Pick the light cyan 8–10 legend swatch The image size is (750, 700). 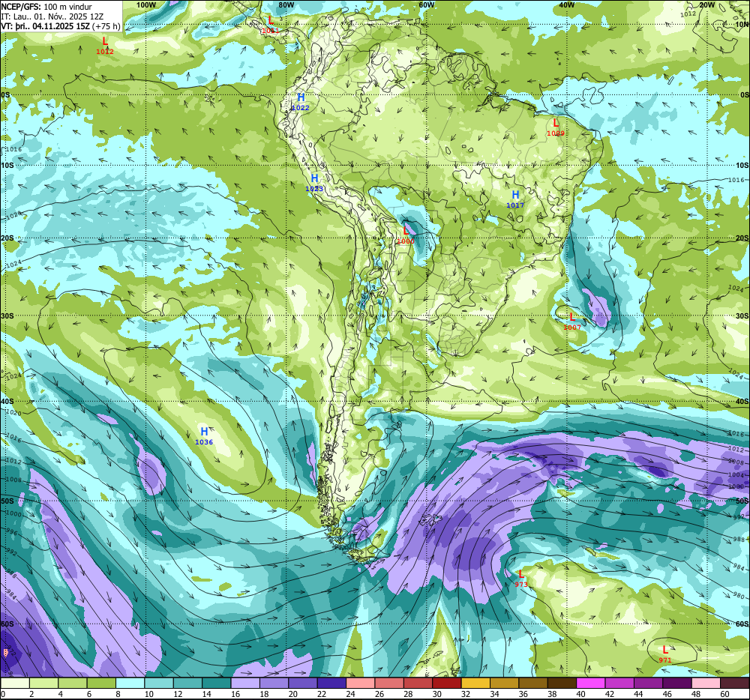click(x=130, y=683)
